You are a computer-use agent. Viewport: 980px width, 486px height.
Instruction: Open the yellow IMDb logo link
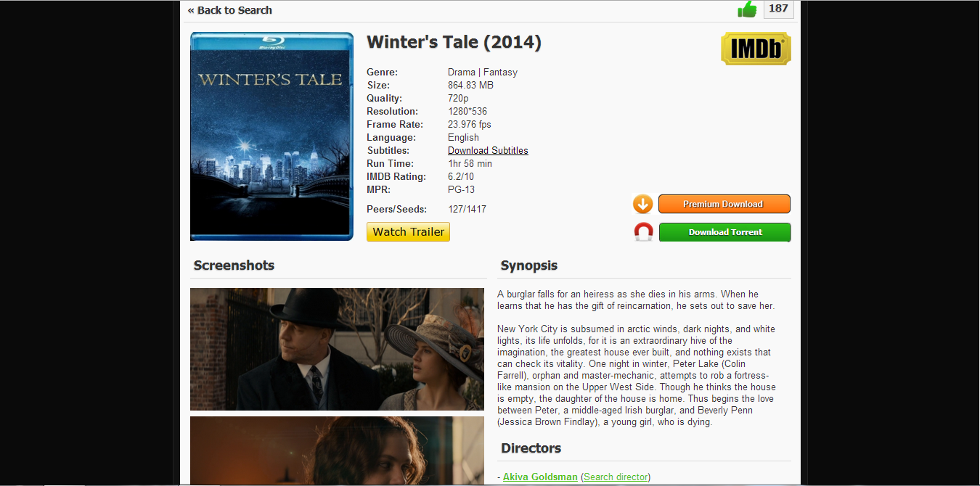click(756, 49)
